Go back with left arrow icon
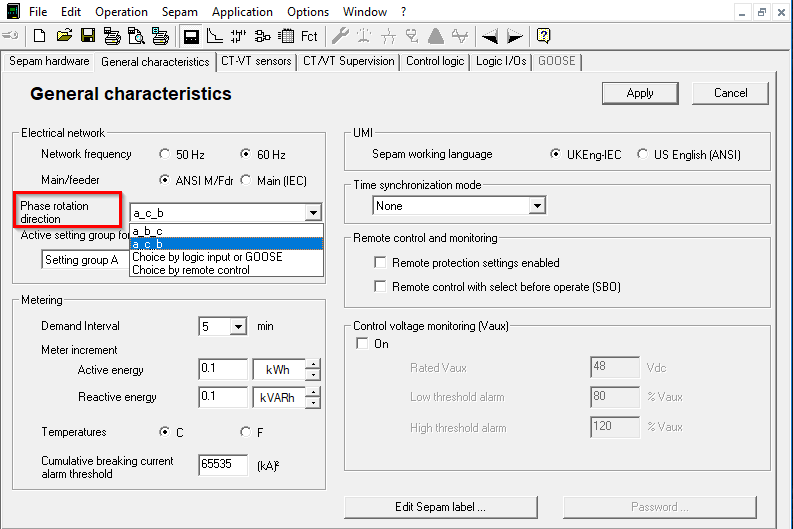Viewport: 793px width, 529px height. [489, 36]
